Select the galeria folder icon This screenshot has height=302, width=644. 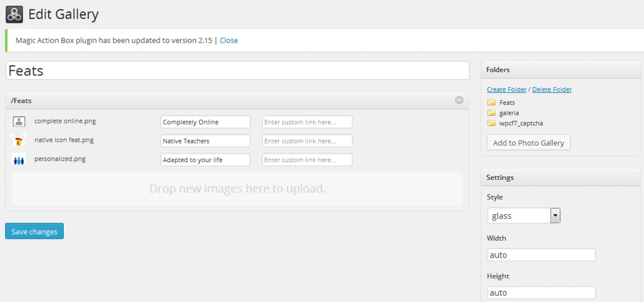tap(491, 112)
